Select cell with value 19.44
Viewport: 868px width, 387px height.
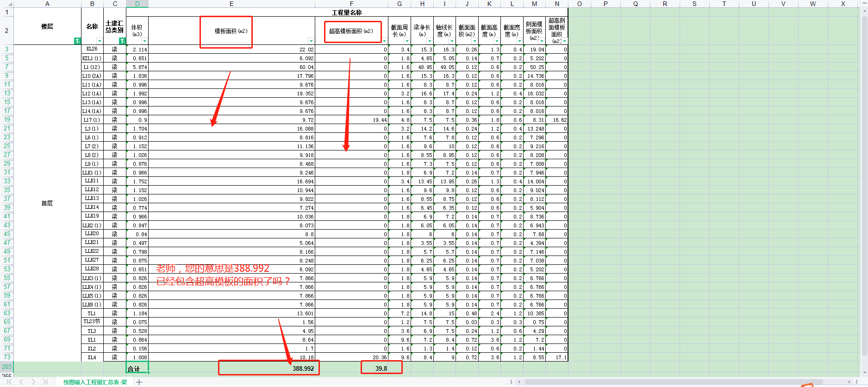click(x=351, y=120)
